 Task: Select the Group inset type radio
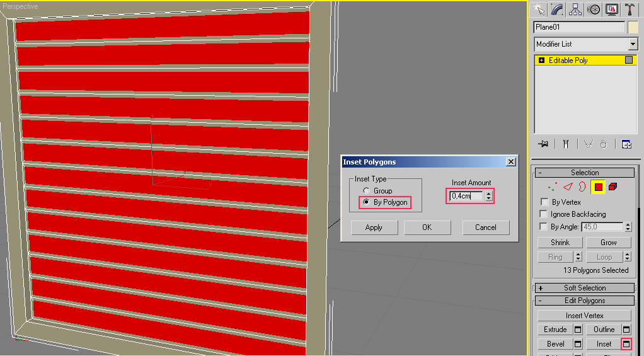click(366, 190)
